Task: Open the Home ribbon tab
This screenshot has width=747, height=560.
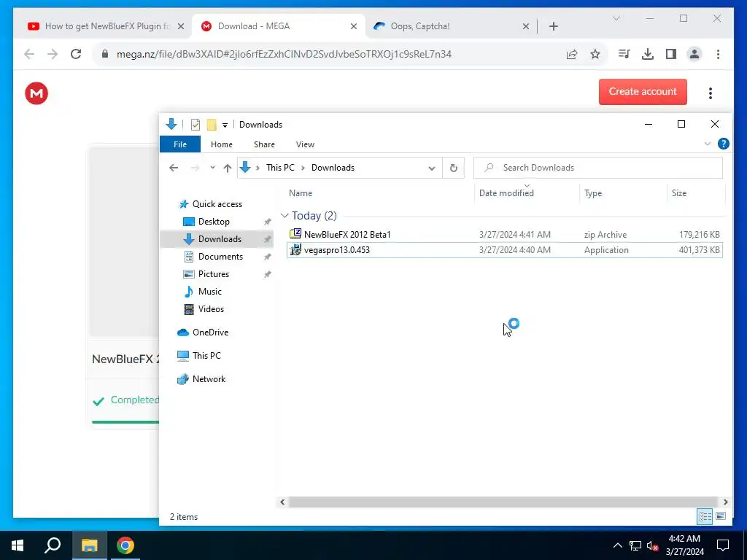Action: tap(222, 144)
